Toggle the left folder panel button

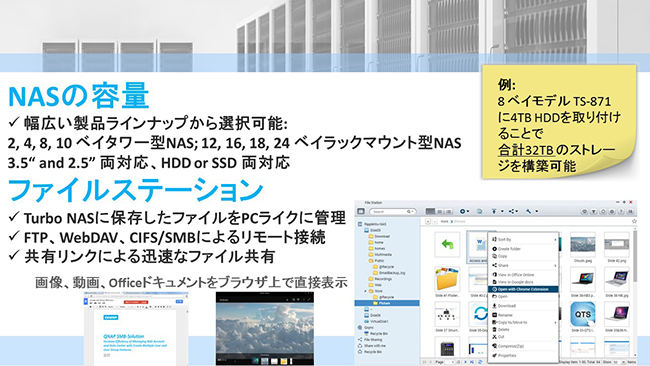pyautogui.click(x=361, y=211)
